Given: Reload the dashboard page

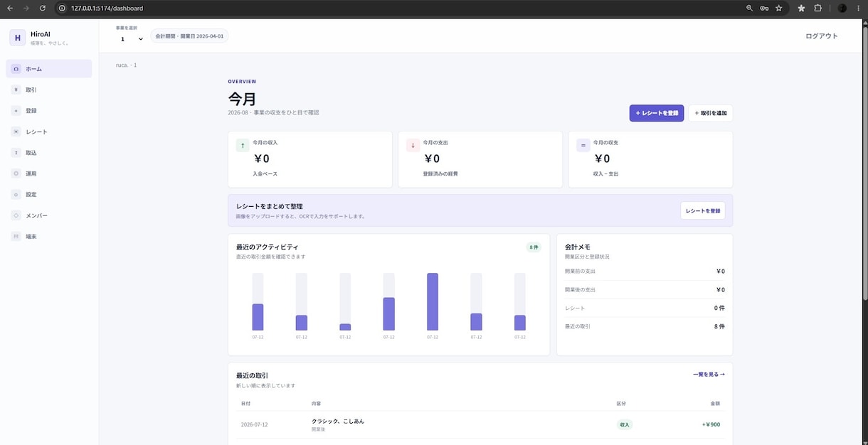Looking at the screenshot, I should (x=43, y=8).
